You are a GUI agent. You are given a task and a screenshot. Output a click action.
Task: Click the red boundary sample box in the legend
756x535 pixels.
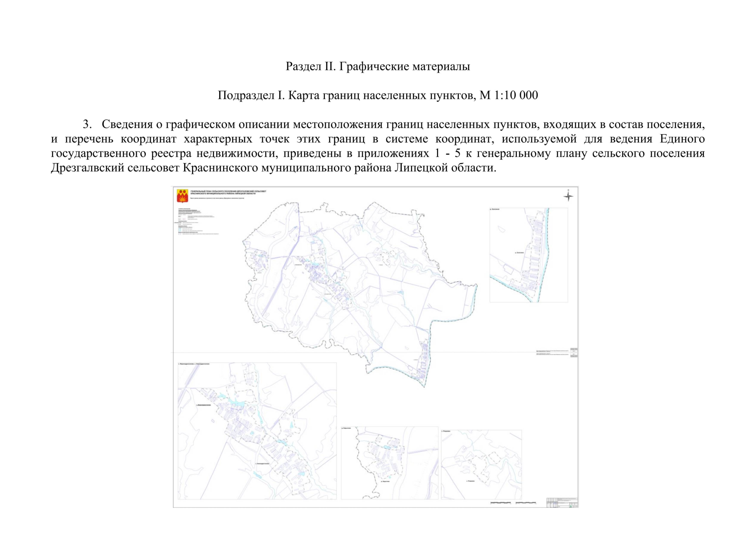pyautogui.click(x=184, y=219)
